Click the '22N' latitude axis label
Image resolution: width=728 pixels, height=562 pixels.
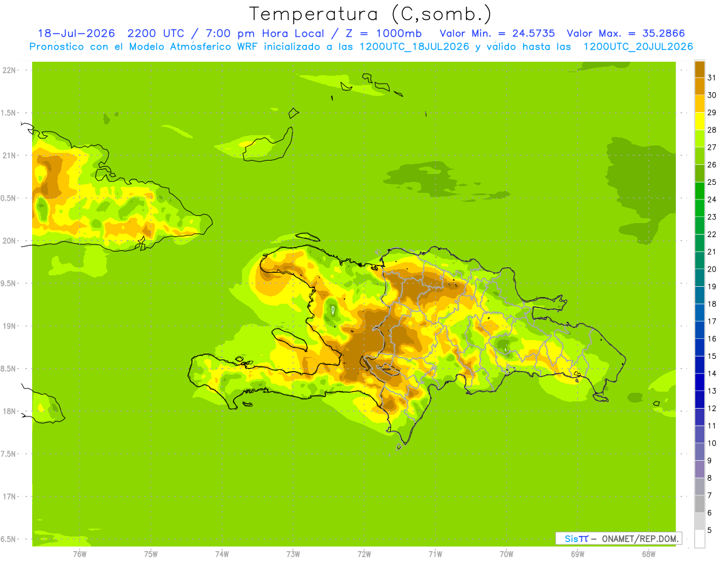point(8,70)
